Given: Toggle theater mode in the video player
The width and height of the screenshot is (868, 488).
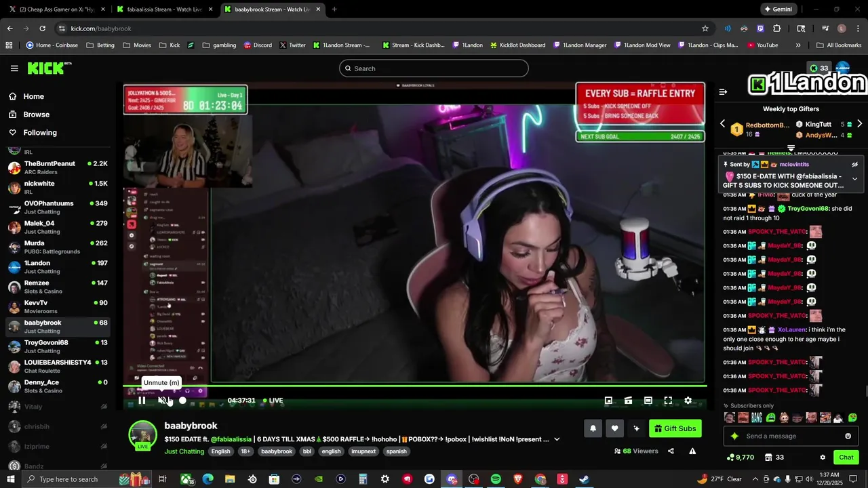Looking at the screenshot, I should click(648, 401).
